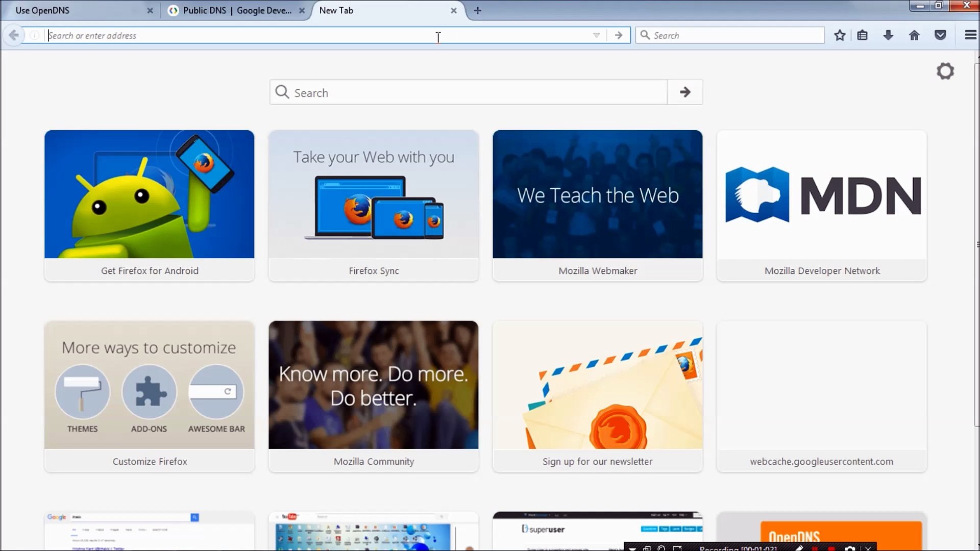Open the downloads arrow icon

888,35
